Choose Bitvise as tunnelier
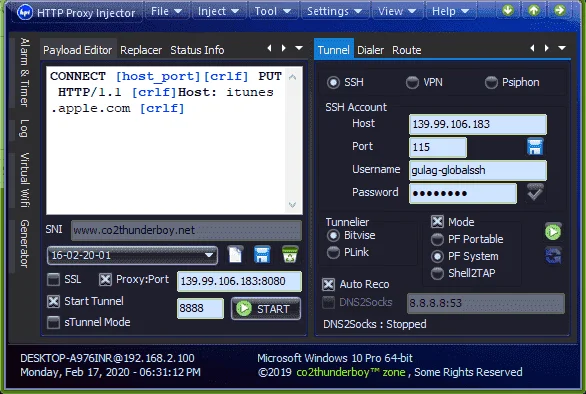The image size is (586, 394). pos(351,236)
